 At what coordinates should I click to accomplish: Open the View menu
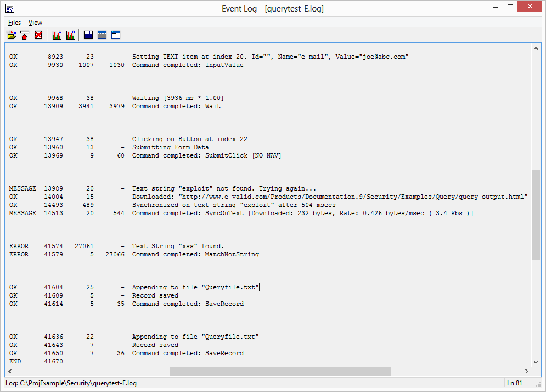(35, 23)
